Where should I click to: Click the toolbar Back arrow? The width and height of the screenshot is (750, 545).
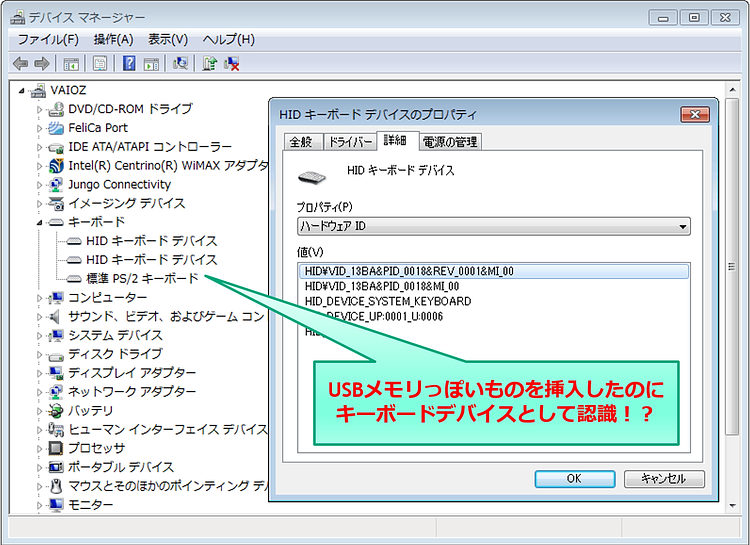point(20,64)
